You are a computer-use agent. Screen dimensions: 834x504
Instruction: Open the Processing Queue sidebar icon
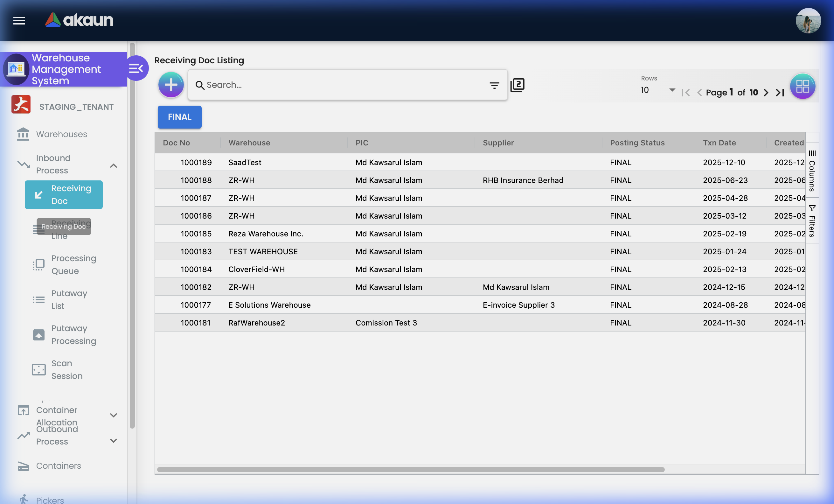click(x=38, y=264)
